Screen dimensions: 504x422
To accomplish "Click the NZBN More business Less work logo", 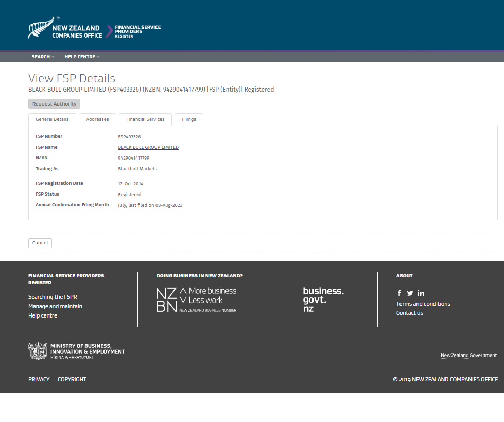I will tap(196, 300).
